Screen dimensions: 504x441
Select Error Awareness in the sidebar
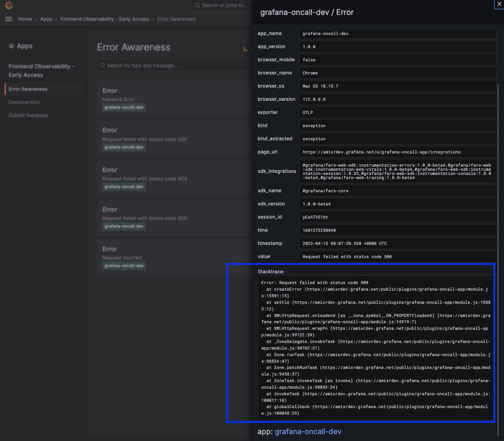tap(28, 89)
